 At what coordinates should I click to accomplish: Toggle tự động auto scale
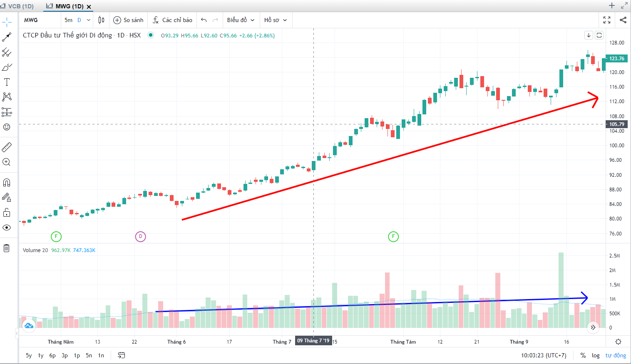pos(616,355)
